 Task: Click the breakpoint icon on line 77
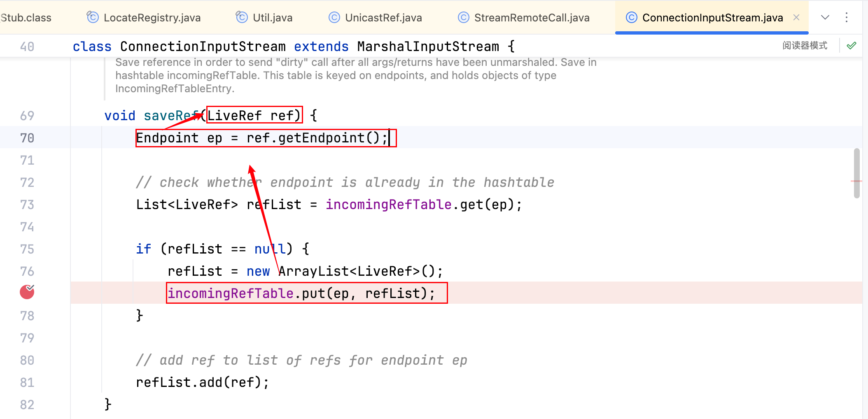pos(27,292)
